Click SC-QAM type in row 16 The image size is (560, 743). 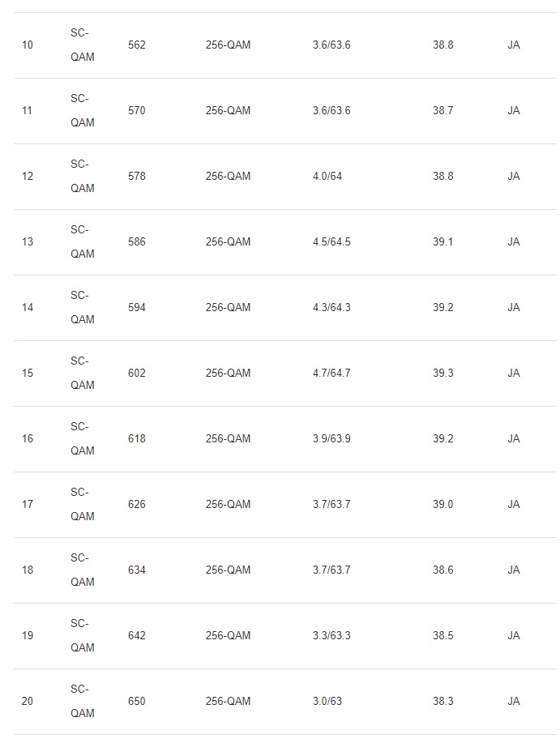click(x=82, y=438)
